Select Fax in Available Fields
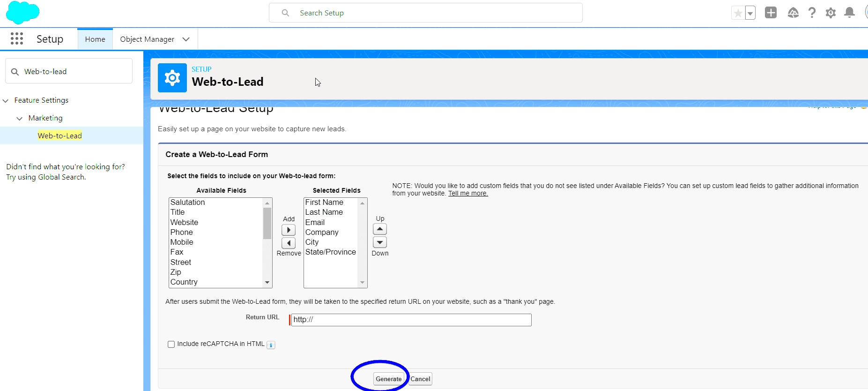Image resolution: width=868 pixels, height=391 pixels. pos(177,252)
